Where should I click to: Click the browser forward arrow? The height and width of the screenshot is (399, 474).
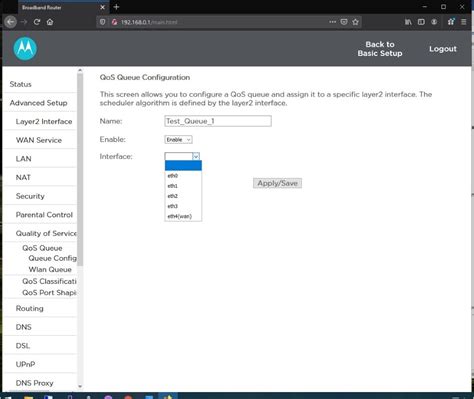(24, 22)
